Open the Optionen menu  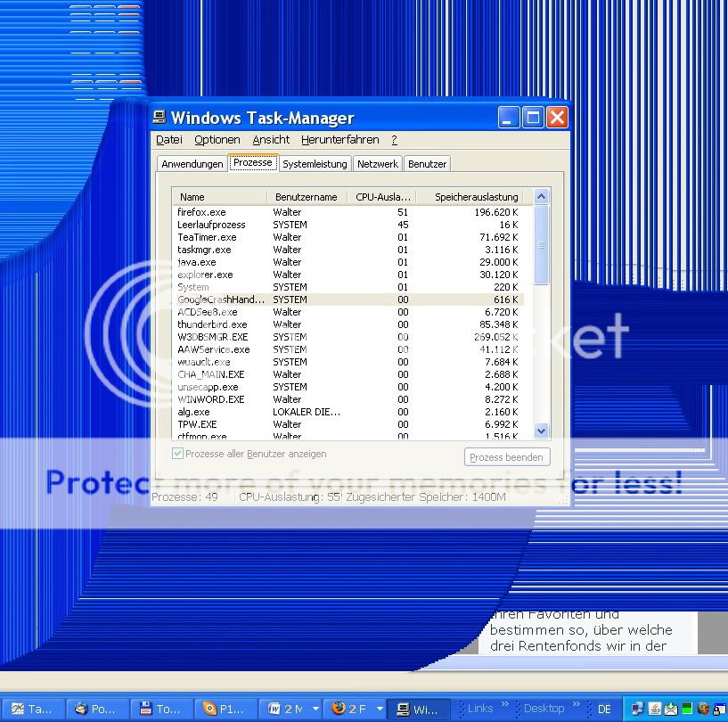point(217,140)
